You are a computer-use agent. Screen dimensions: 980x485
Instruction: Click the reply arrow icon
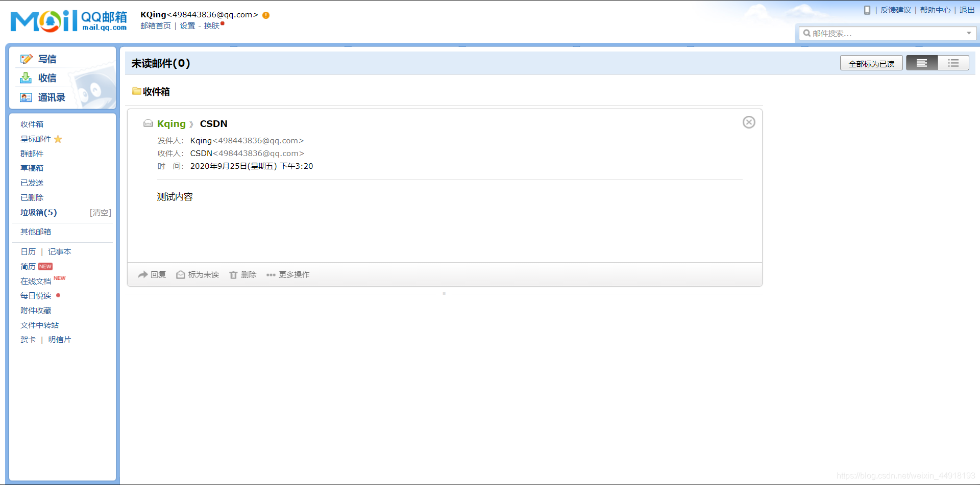143,275
